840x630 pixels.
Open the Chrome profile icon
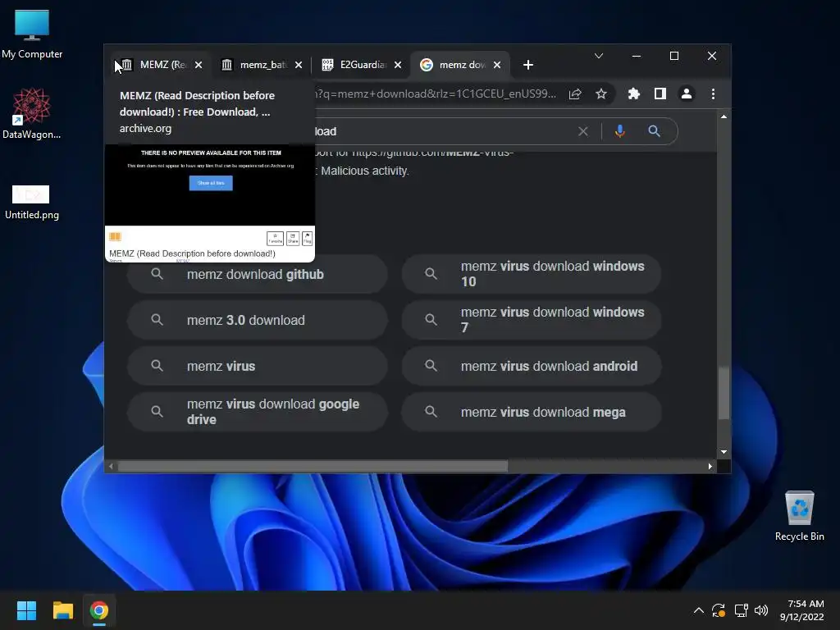(x=687, y=94)
